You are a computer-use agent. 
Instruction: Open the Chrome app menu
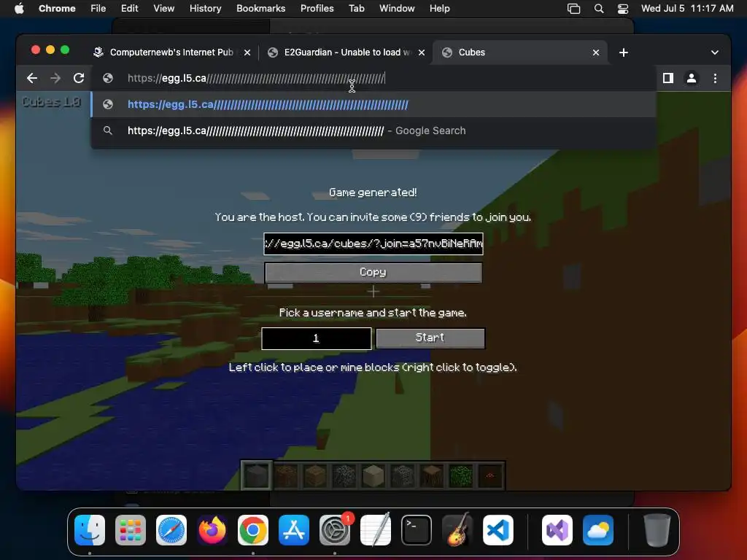(x=57, y=9)
